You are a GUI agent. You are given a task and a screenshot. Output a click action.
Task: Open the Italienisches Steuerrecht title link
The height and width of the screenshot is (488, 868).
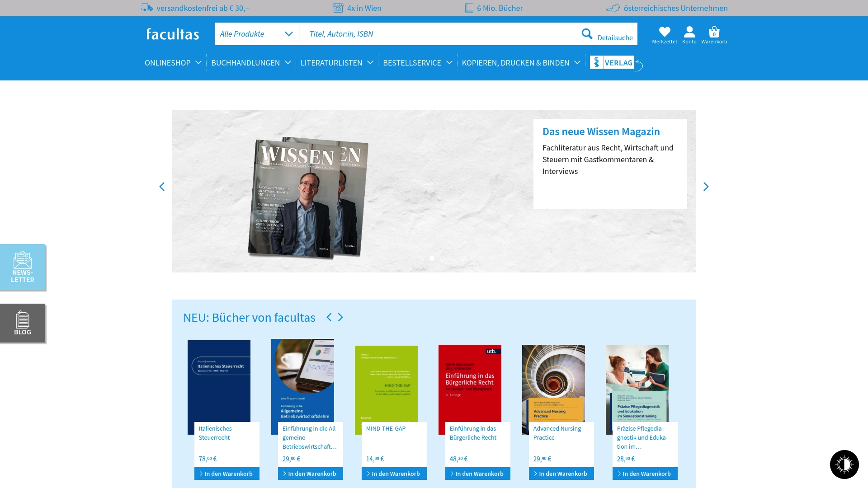pyautogui.click(x=215, y=433)
